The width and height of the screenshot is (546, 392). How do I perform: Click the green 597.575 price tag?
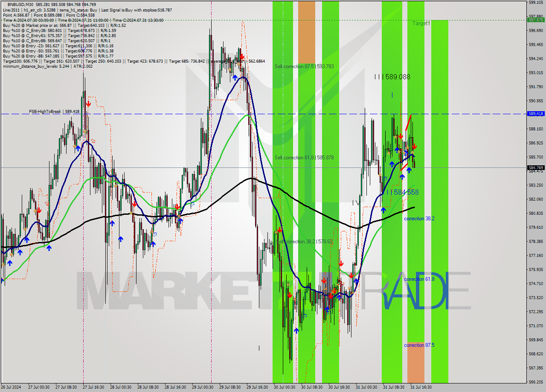536,20
